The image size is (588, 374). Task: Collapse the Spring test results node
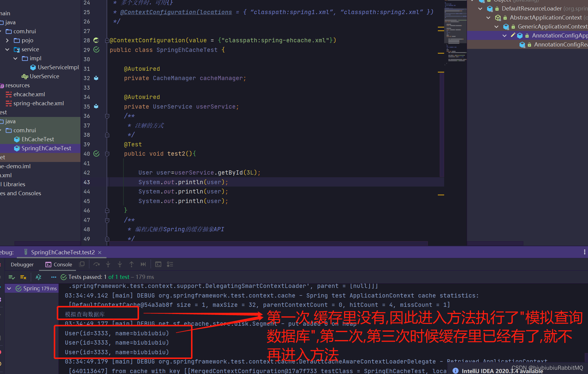point(9,288)
